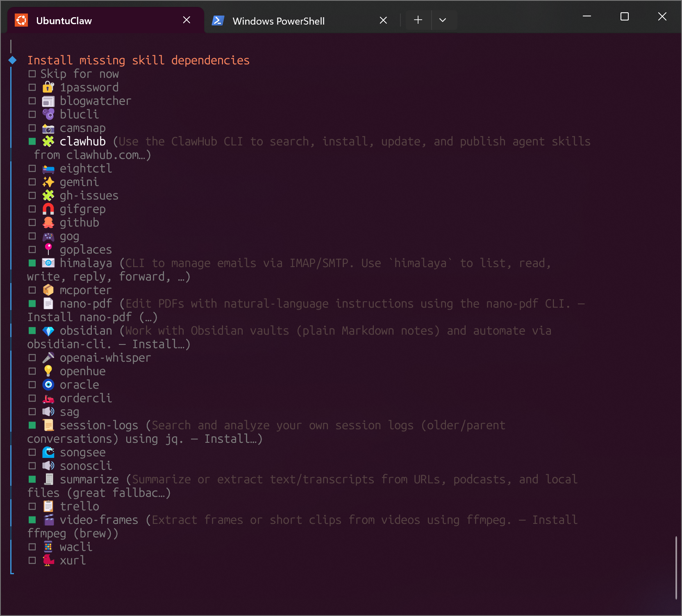This screenshot has height=616, width=682.
Task: Click the openai-whisper microphone icon
Action: (x=48, y=358)
